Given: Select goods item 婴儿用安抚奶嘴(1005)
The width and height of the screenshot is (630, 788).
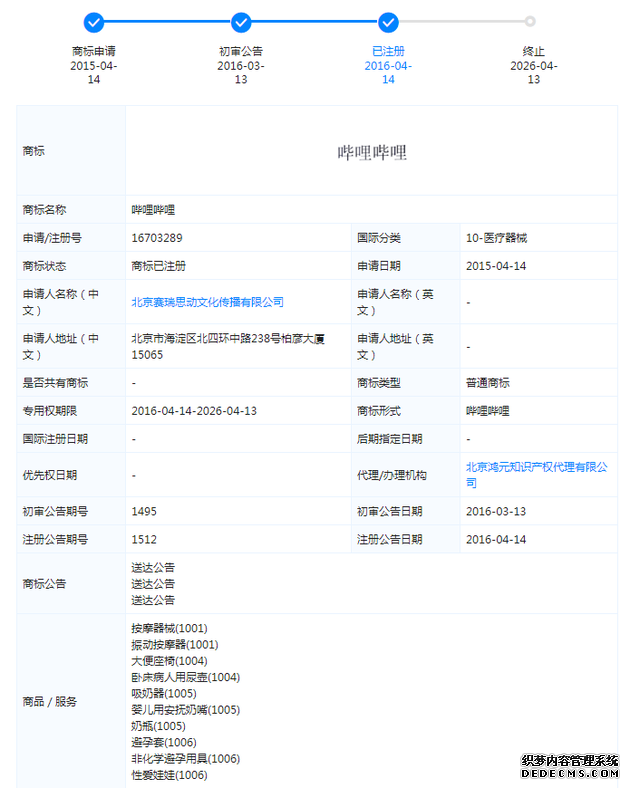Looking at the screenshot, I should [185, 710].
